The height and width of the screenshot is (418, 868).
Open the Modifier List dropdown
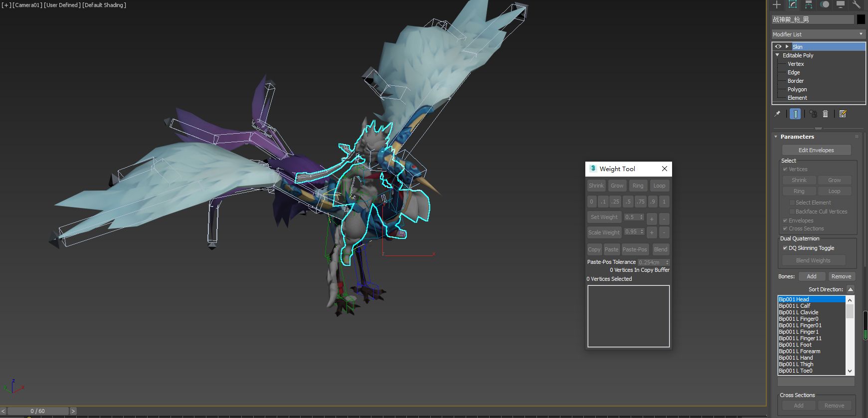(818, 34)
